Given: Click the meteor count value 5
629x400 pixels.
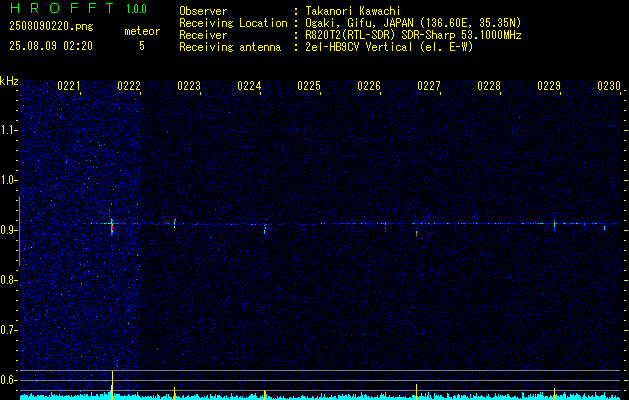Looking at the screenshot, I should tap(142, 46).
